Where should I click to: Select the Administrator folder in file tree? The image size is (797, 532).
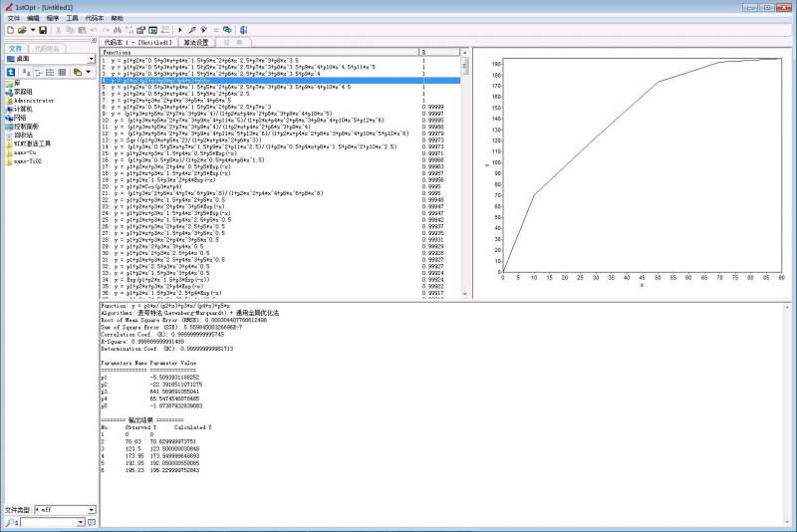pos(33,100)
